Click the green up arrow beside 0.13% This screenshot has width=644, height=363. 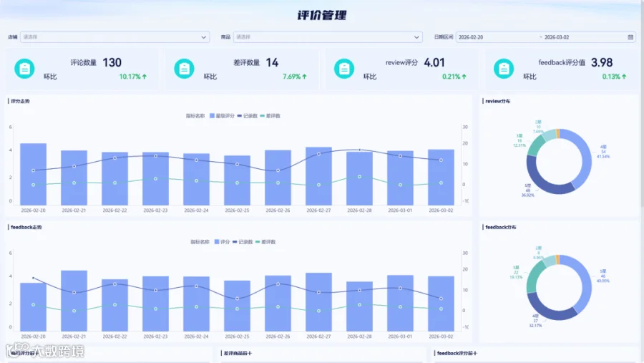(x=624, y=77)
